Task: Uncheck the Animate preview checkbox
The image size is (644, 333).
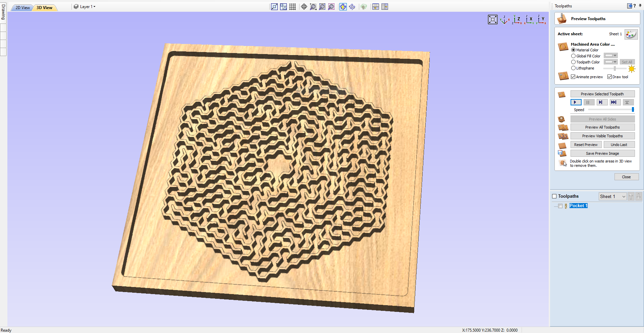Action: click(x=573, y=77)
